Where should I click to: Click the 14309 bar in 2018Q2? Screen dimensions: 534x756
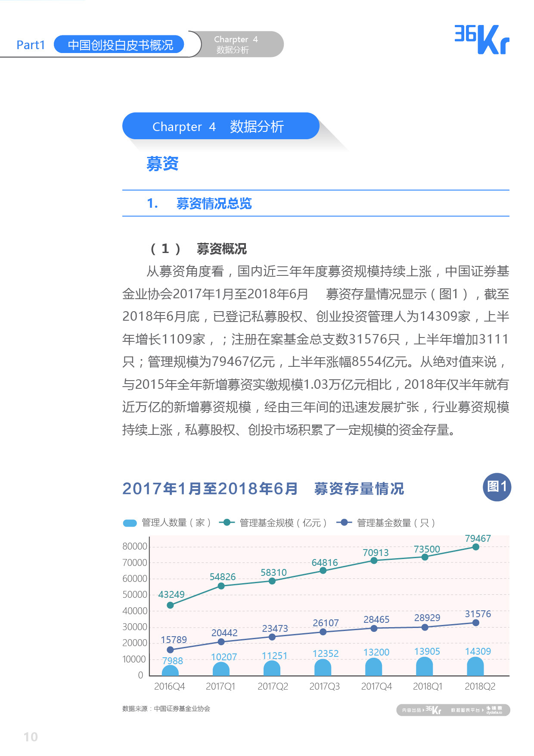[475, 666]
